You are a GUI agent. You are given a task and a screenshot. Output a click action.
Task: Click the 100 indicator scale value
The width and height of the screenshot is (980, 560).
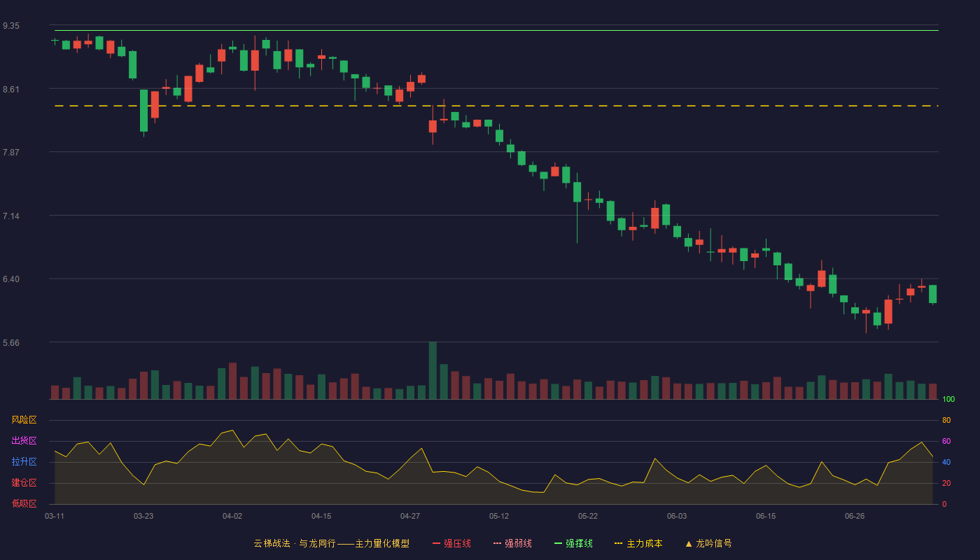948,400
